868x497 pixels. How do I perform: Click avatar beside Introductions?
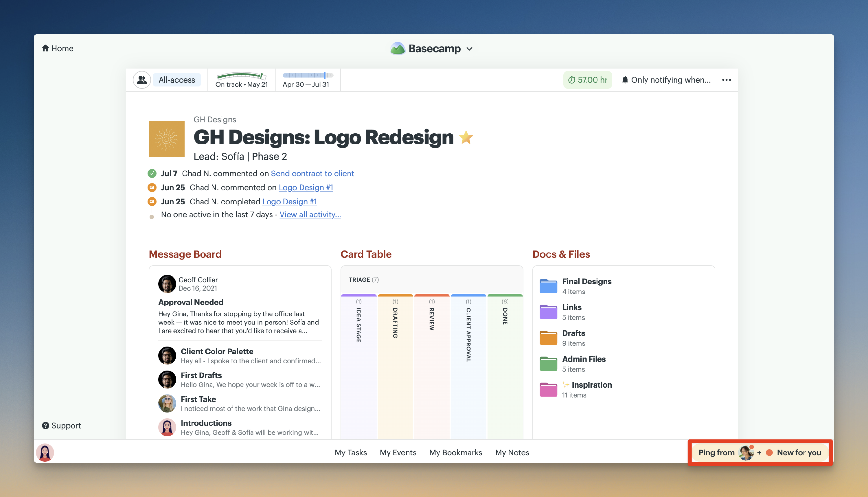(x=167, y=427)
